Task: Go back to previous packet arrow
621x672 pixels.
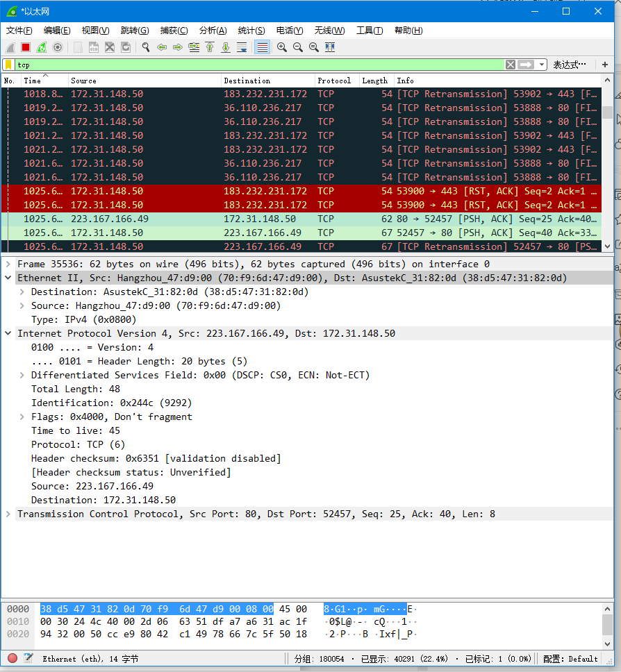Action: pos(162,48)
